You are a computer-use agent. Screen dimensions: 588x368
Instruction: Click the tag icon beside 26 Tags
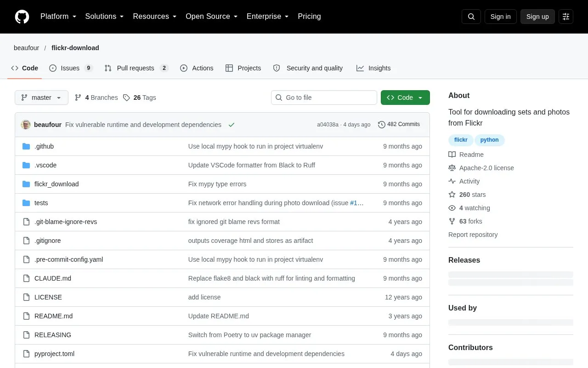(x=127, y=98)
